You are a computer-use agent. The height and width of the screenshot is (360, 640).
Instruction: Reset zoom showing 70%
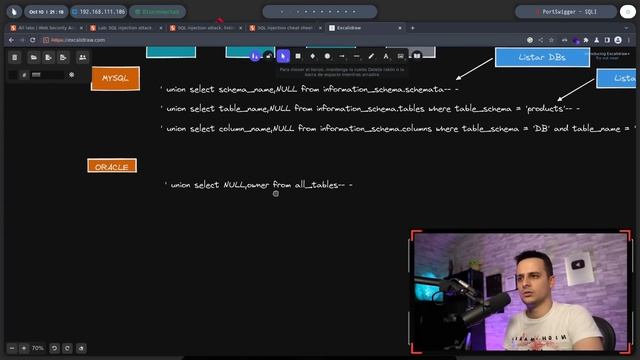tap(38, 348)
